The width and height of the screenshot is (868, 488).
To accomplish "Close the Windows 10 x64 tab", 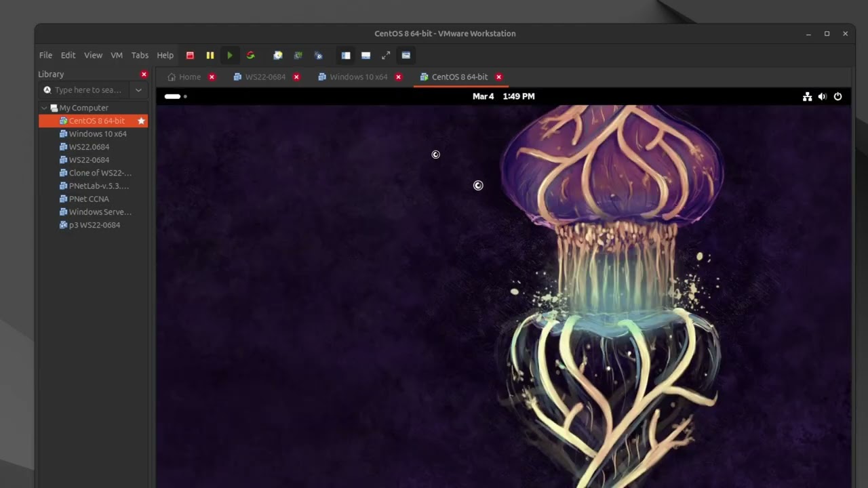I will 398,77.
